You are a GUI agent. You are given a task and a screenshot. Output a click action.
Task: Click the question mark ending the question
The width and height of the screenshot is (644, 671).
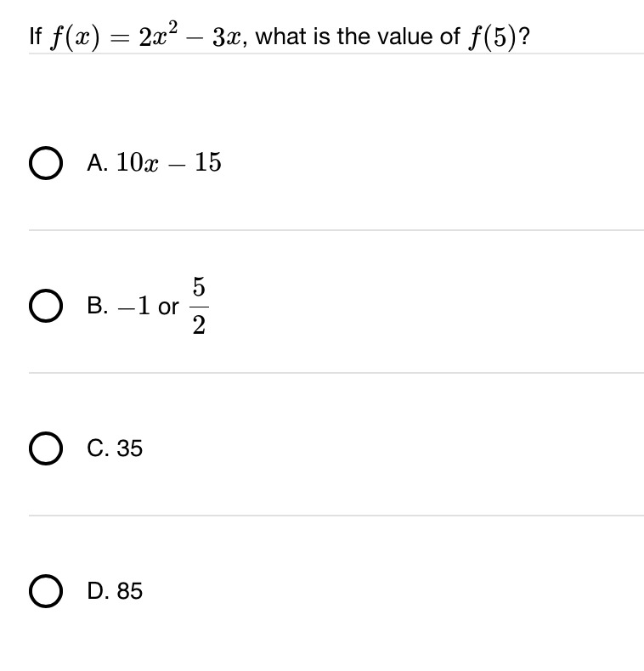pyautogui.click(x=523, y=37)
